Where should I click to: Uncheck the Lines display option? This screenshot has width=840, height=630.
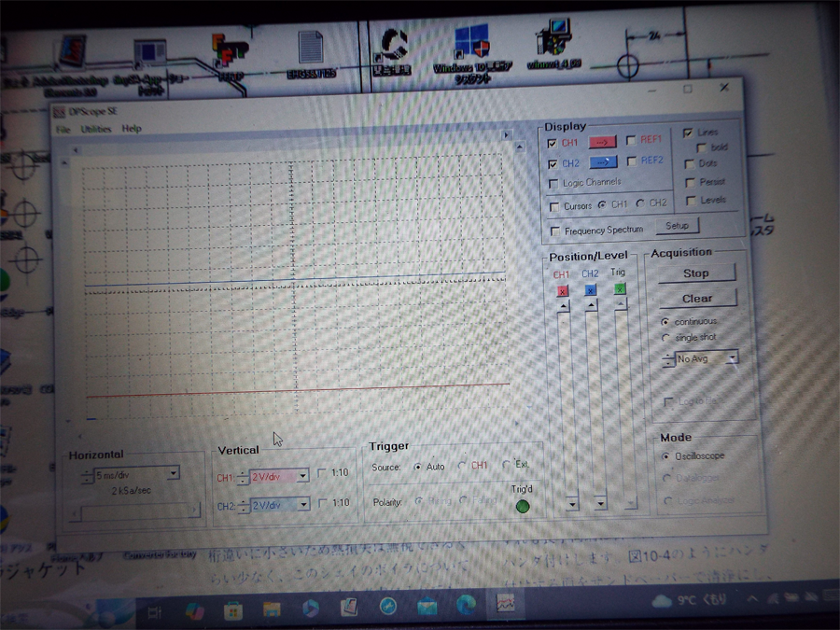point(689,133)
